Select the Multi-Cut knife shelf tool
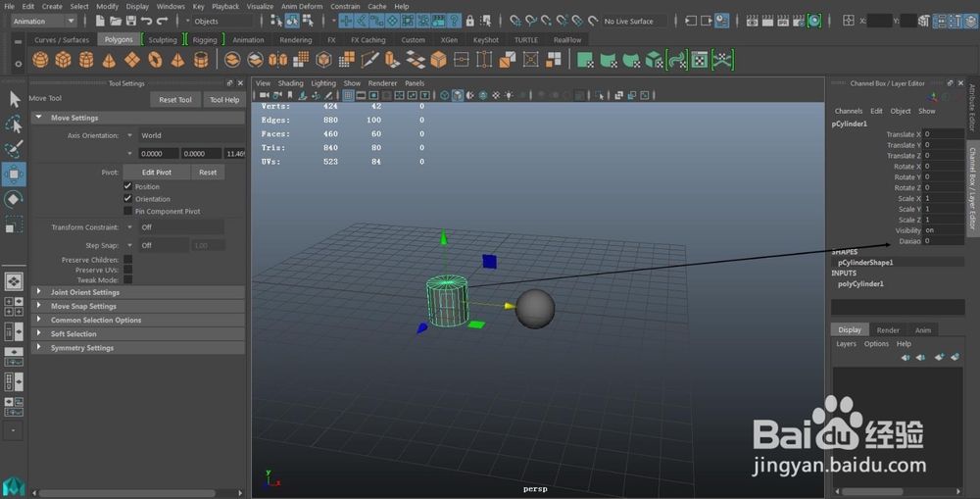Image resolution: width=980 pixels, height=499 pixels. 369,60
